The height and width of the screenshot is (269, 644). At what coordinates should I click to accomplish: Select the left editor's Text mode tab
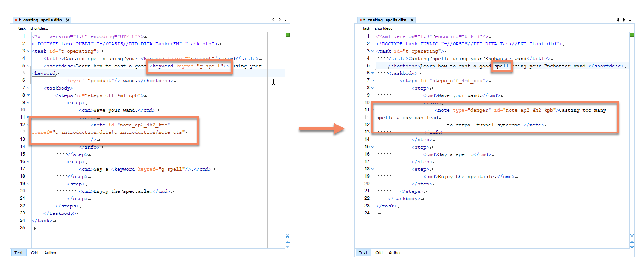[x=18, y=253]
